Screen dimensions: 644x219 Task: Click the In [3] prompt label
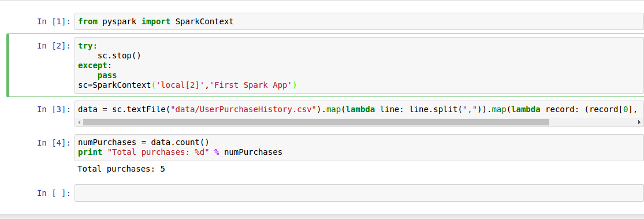tap(54, 109)
